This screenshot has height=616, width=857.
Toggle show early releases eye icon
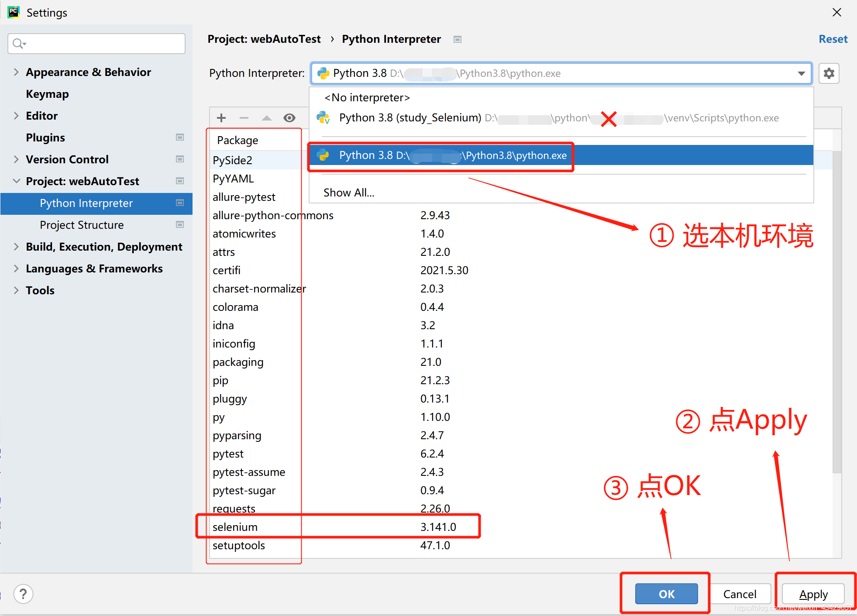point(289,118)
